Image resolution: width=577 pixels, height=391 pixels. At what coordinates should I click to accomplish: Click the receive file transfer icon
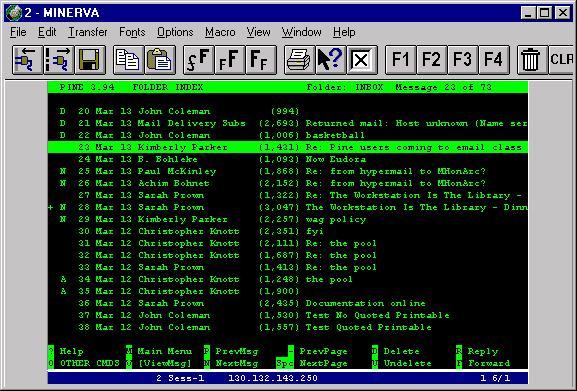[x=59, y=60]
